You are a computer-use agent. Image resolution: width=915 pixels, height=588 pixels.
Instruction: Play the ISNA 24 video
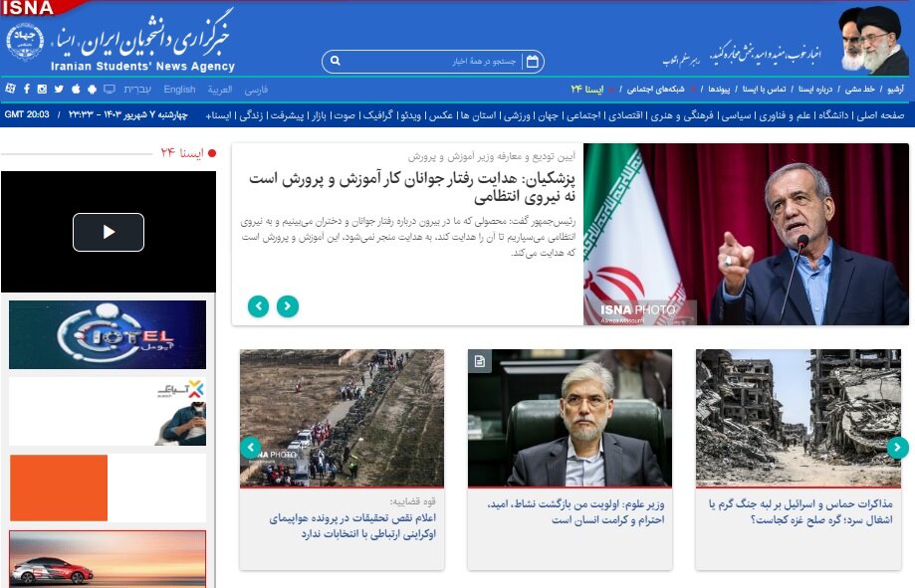point(109,232)
